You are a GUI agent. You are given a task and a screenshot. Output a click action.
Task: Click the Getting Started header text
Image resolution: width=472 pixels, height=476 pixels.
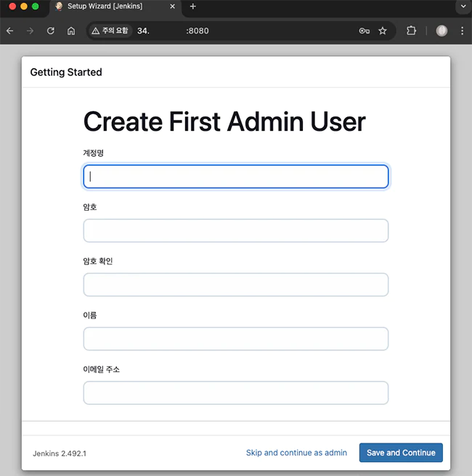pos(66,72)
